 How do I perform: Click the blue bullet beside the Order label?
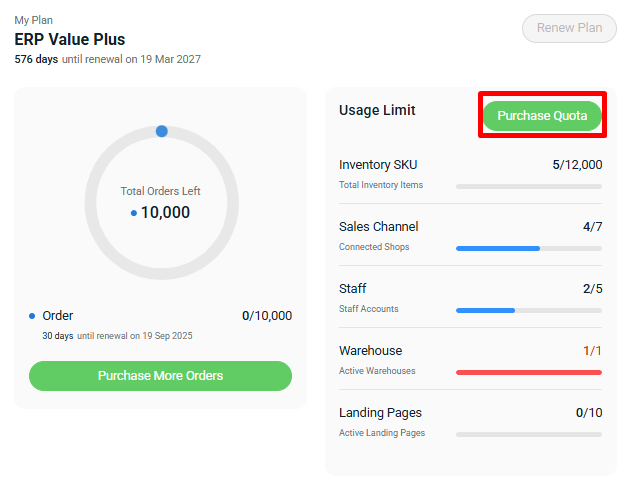pyautogui.click(x=32, y=316)
